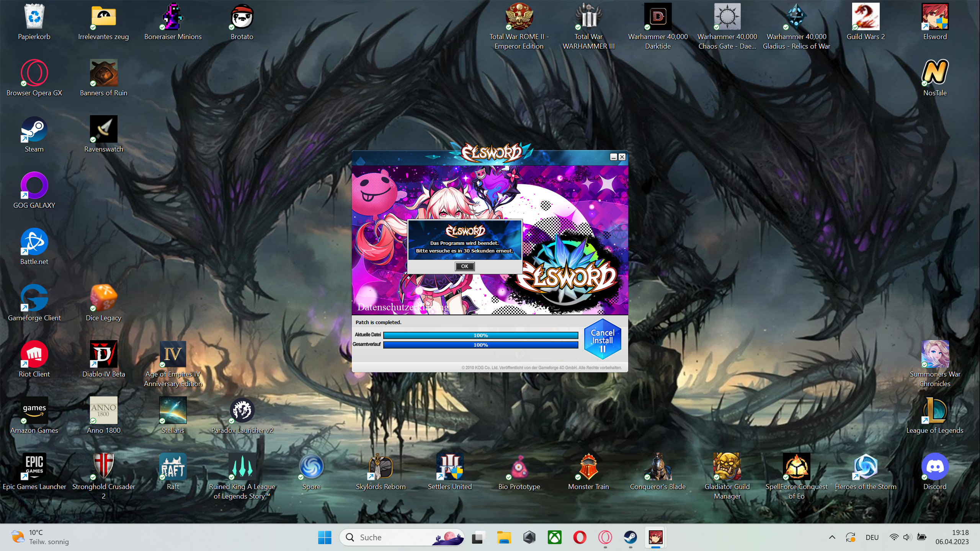
Task: Click the Gesamtverlauf progress bar
Action: point(480,345)
